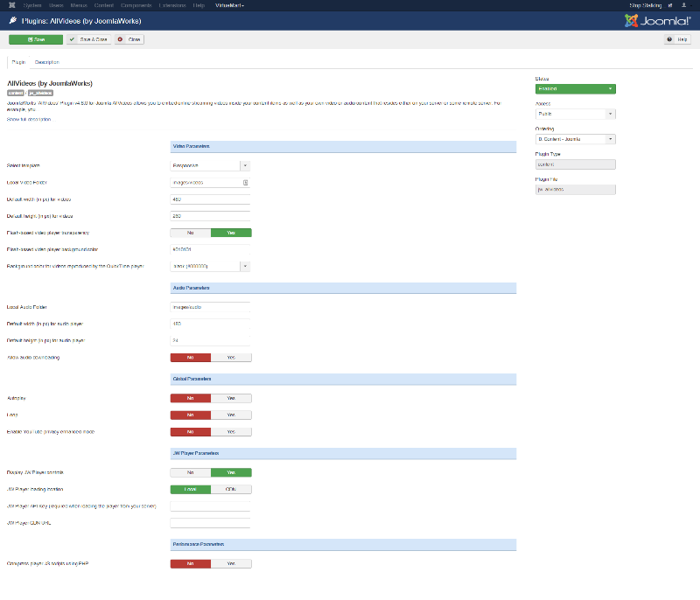Screen dimensions: 700x600
Task: Set Display JW Player controls to No
Action: (191, 472)
